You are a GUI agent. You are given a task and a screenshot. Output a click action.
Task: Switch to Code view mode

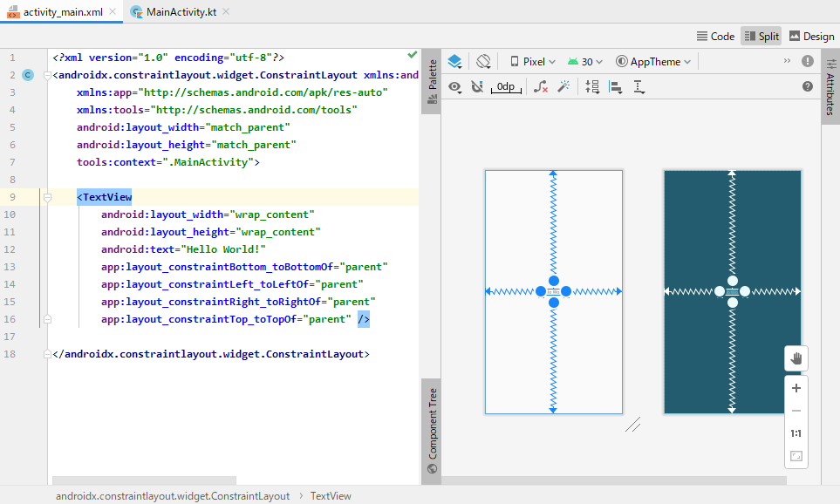pos(715,37)
